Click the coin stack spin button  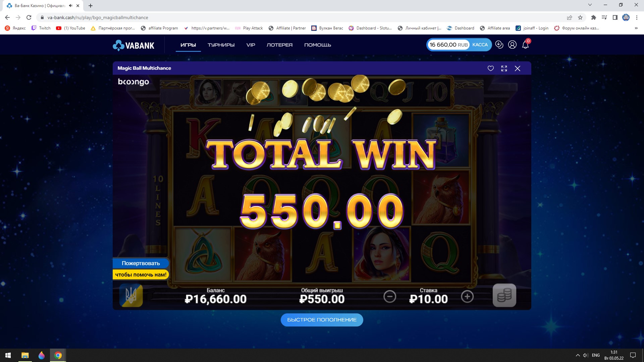point(504,295)
